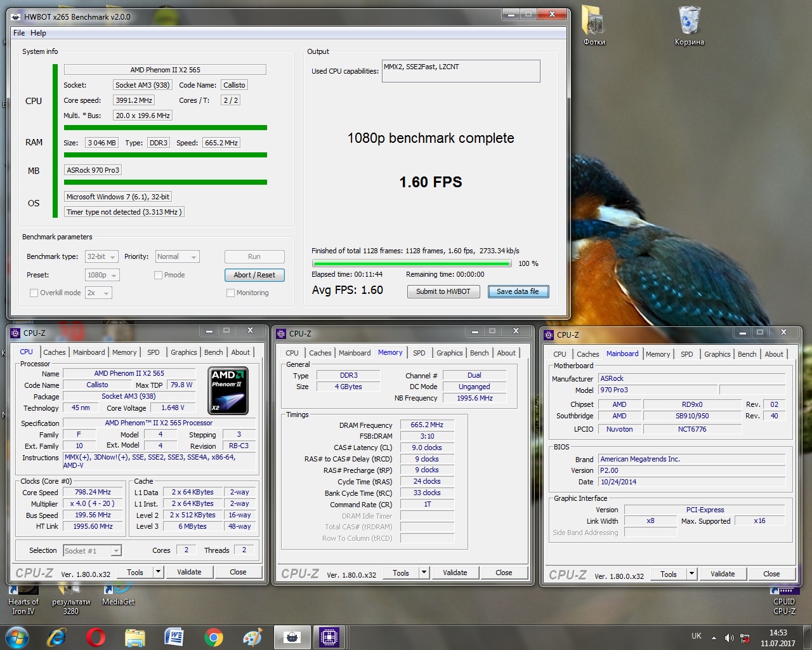Open the Windows Start menu

point(17,637)
